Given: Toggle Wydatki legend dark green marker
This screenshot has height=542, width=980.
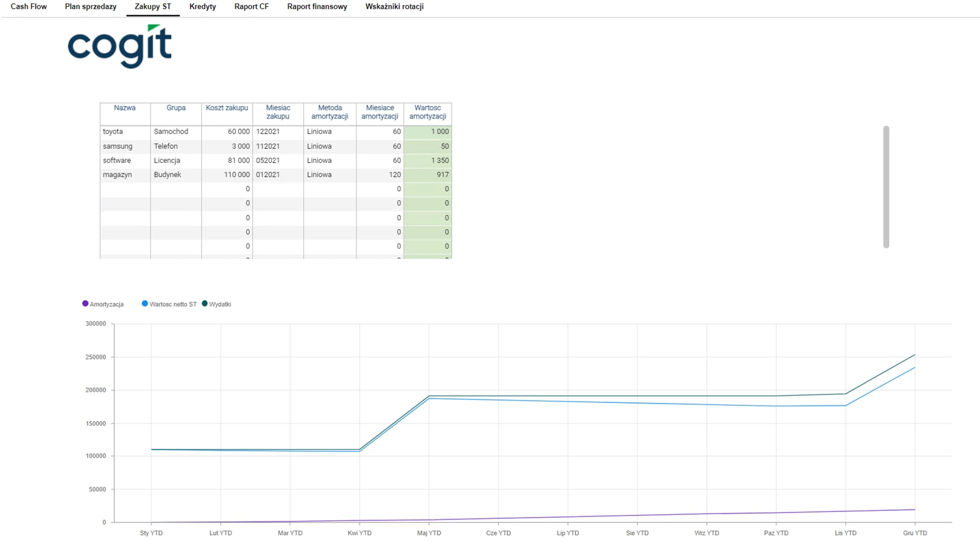Looking at the screenshot, I should coord(205,303).
